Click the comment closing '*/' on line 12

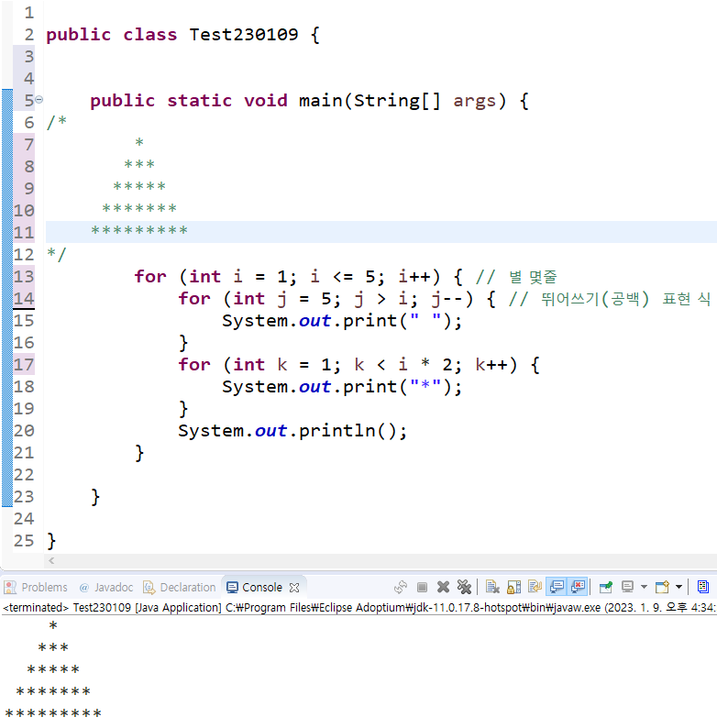[x=57, y=254]
